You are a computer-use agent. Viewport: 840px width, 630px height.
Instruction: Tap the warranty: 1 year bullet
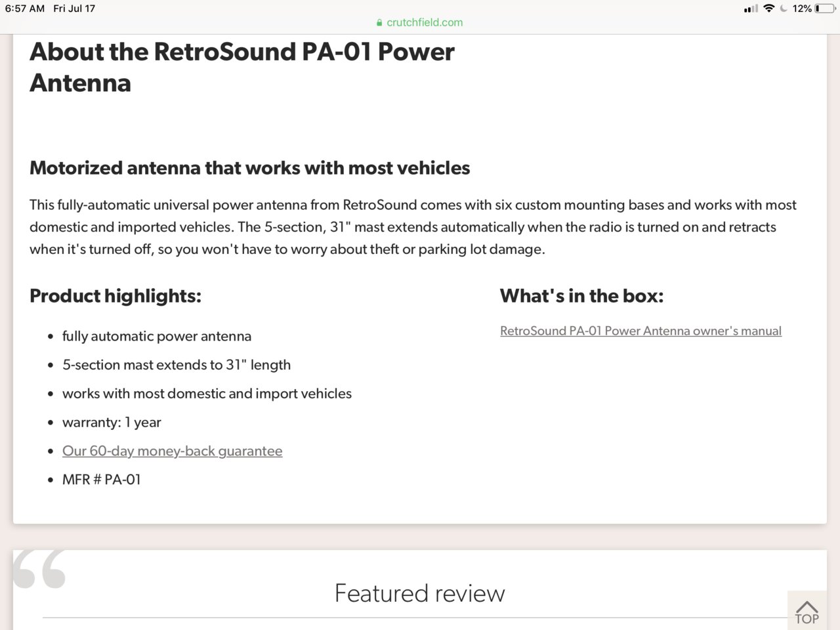click(112, 422)
